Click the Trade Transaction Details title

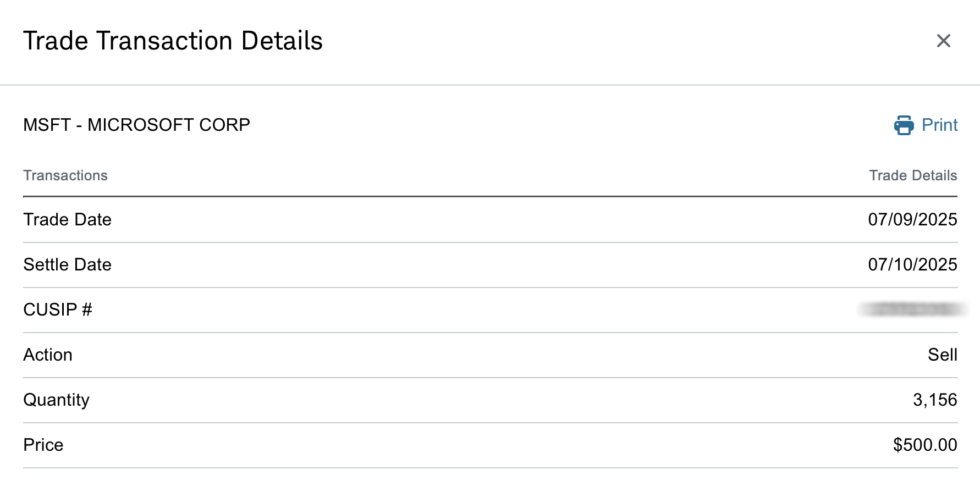click(x=173, y=41)
